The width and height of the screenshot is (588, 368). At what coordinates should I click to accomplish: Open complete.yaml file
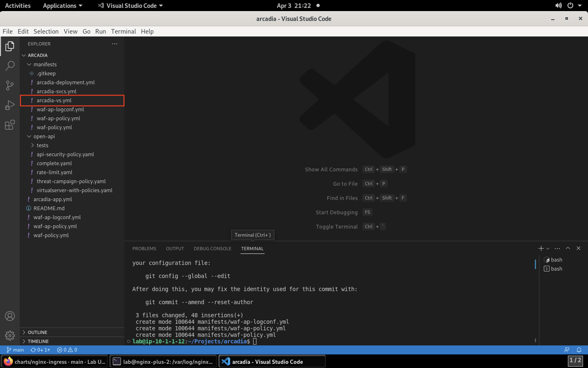72,163
